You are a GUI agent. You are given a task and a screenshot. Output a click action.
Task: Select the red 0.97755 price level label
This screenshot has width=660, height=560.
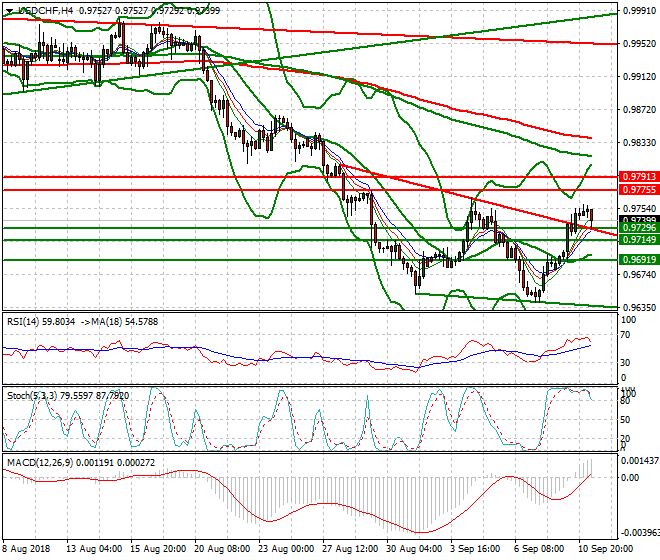coord(639,190)
